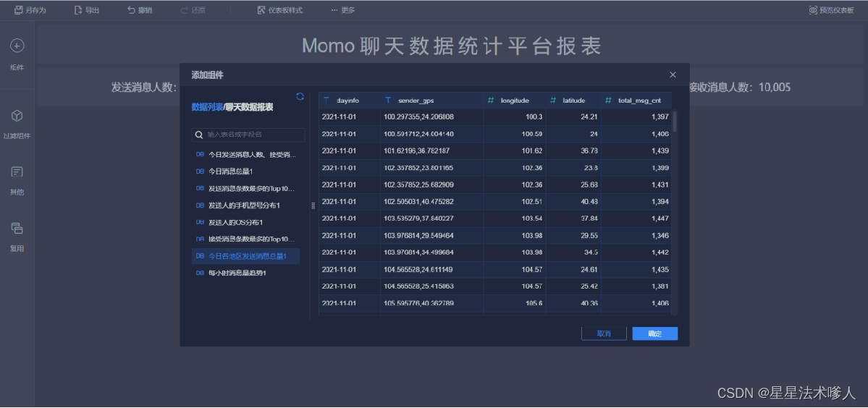The width and height of the screenshot is (868, 408).
Task: Click the magnifier search icon
Action: click(199, 135)
